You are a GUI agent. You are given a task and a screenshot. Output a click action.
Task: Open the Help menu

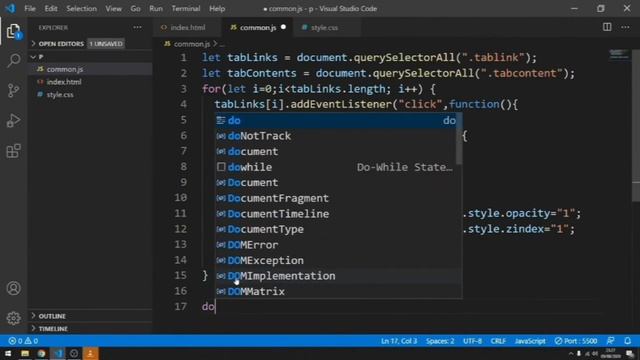[217, 9]
